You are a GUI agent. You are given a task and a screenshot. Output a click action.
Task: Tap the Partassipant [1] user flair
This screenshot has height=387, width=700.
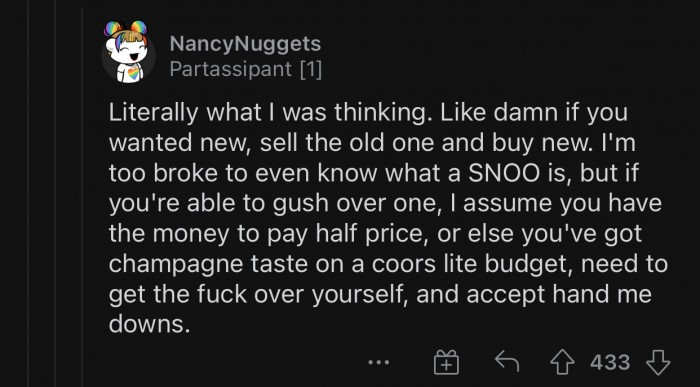point(246,69)
